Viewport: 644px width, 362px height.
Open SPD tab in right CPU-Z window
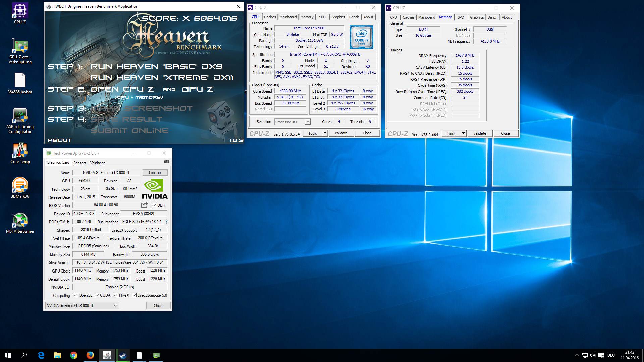point(461,17)
